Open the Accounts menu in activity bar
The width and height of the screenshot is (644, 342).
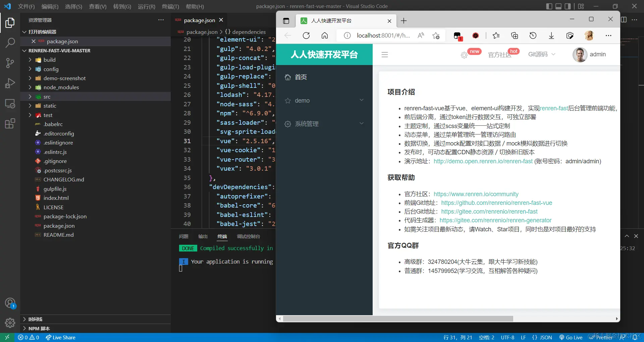10,303
